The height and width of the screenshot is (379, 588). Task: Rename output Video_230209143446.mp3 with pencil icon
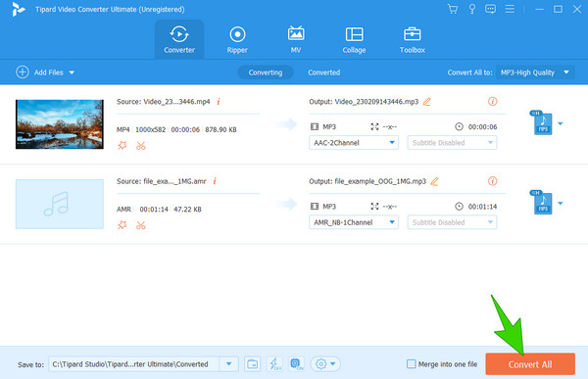(x=426, y=102)
